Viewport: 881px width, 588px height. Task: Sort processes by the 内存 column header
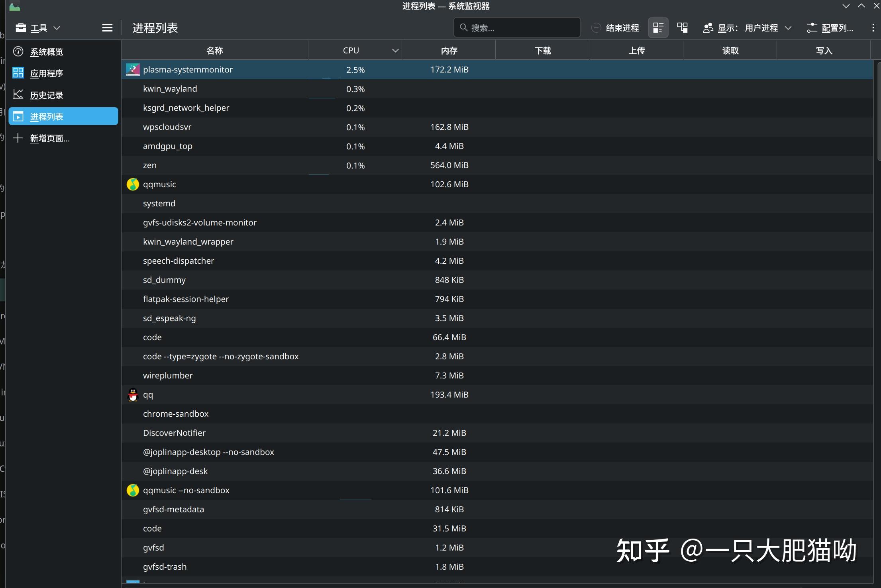[x=449, y=50]
